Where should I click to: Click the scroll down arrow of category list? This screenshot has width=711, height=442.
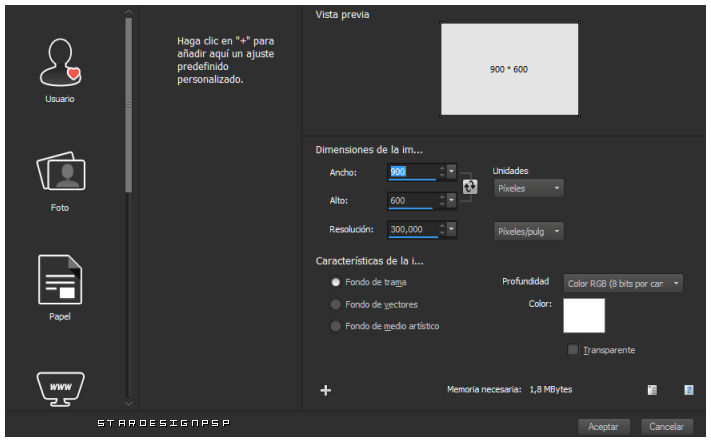[x=129, y=403]
